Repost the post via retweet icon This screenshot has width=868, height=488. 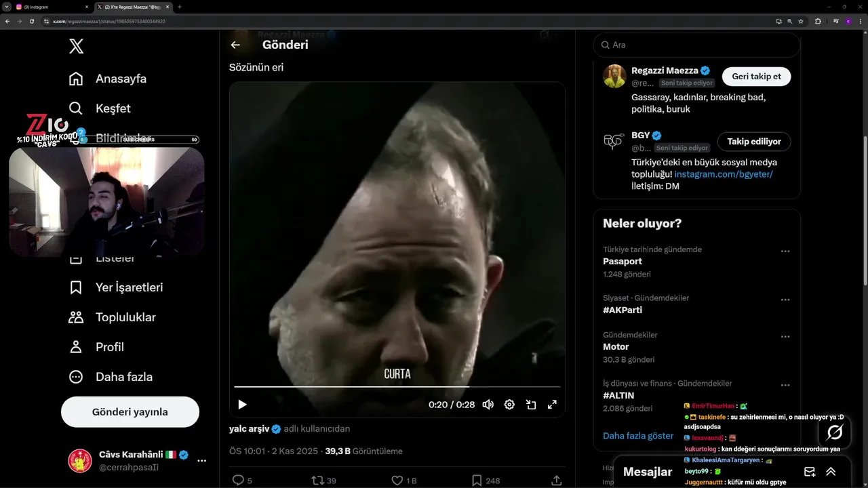click(x=317, y=480)
